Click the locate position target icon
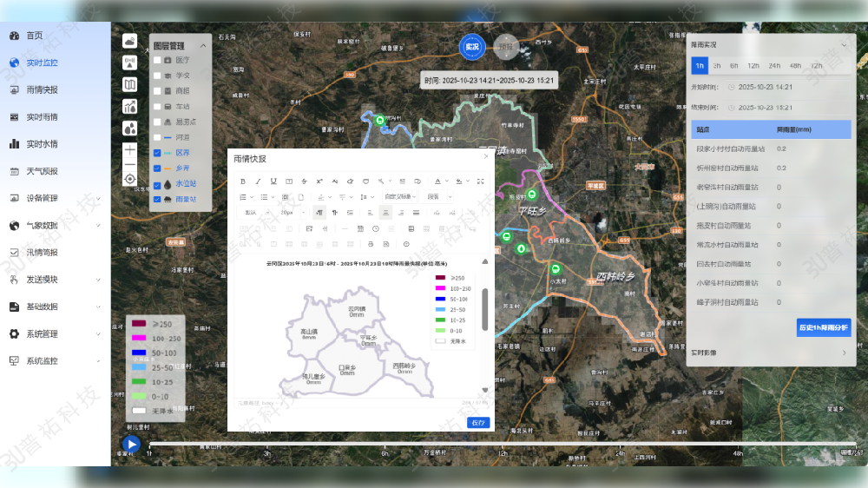Image resolution: width=868 pixels, height=488 pixels. click(129, 179)
